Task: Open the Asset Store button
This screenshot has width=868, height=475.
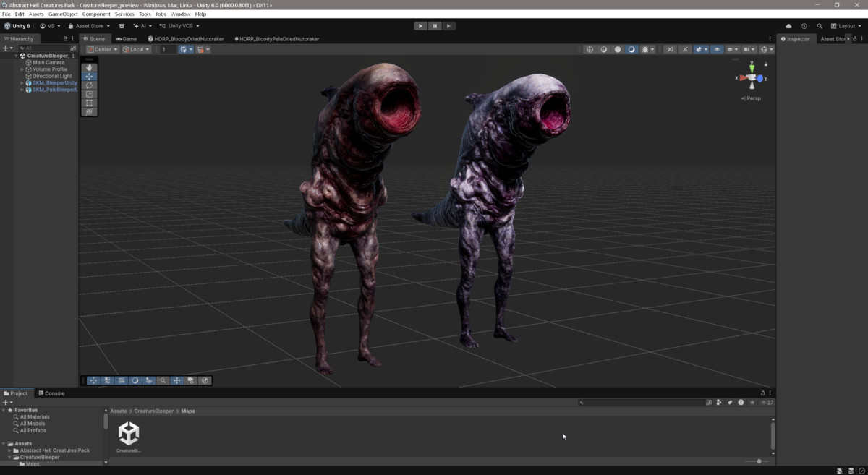Action: point(89,26)
